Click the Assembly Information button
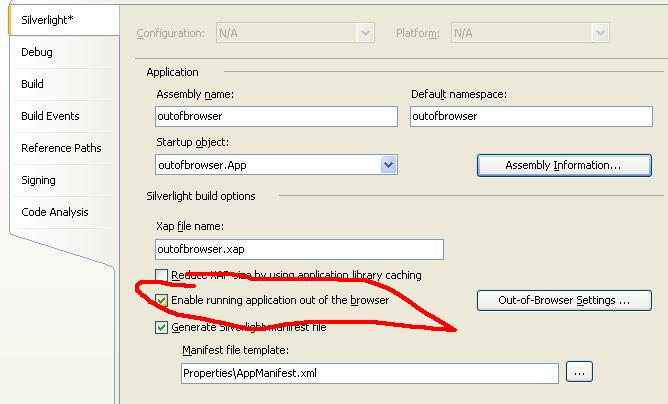 [x=563, y=165]
